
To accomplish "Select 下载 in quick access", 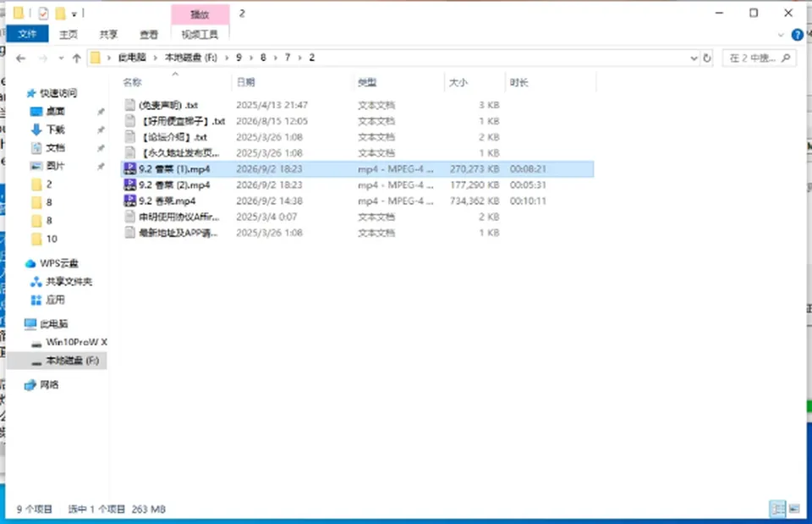I will tap(56, 129).
